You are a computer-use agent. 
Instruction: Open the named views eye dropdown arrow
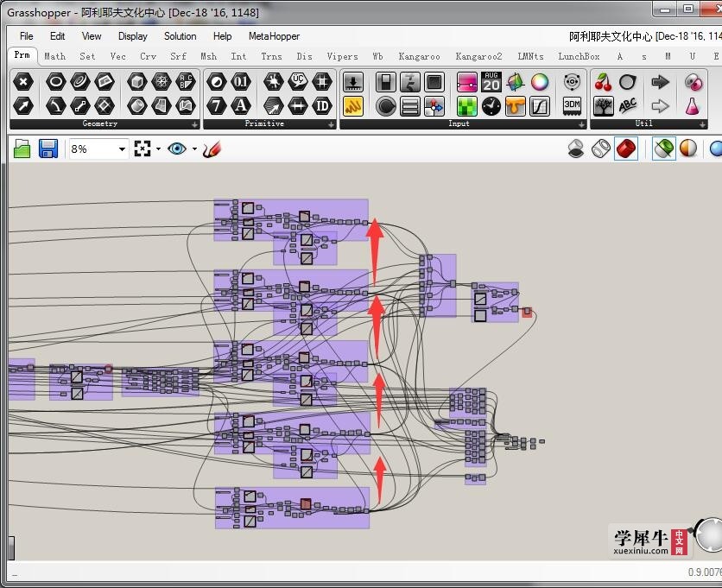click(x=194, y=149)
